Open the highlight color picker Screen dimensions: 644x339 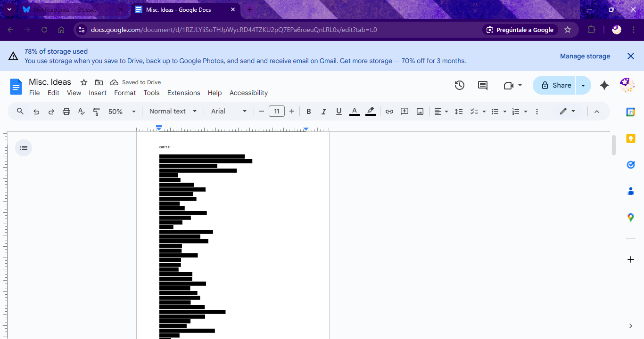[371, 112]
